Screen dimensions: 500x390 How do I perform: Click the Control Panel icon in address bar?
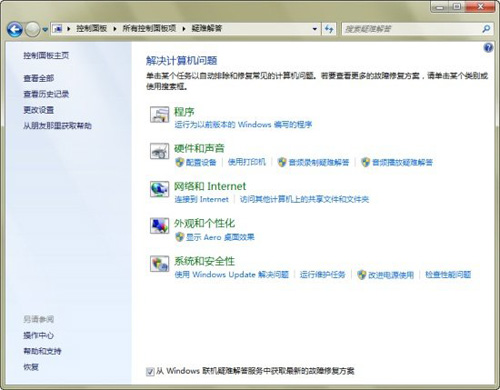(58, 29)
